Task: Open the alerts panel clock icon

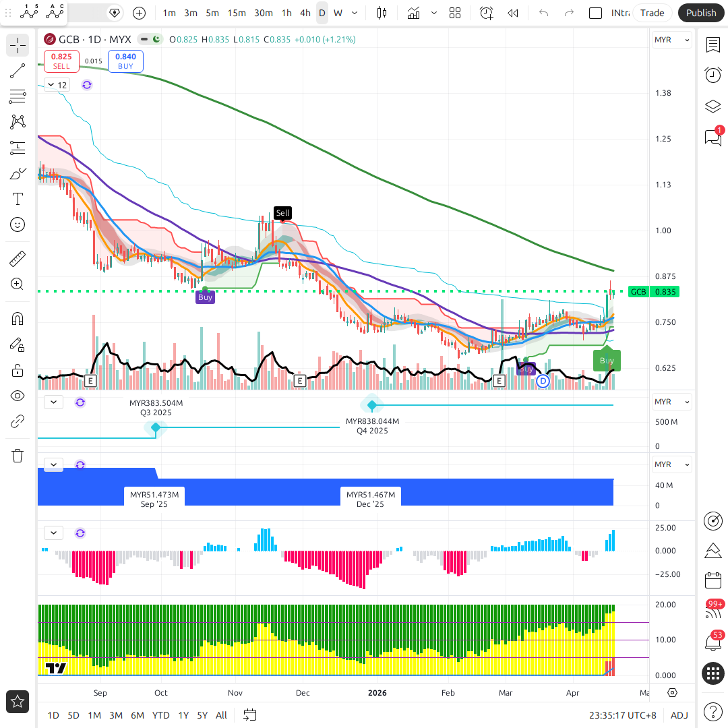Action: [712, 75]
